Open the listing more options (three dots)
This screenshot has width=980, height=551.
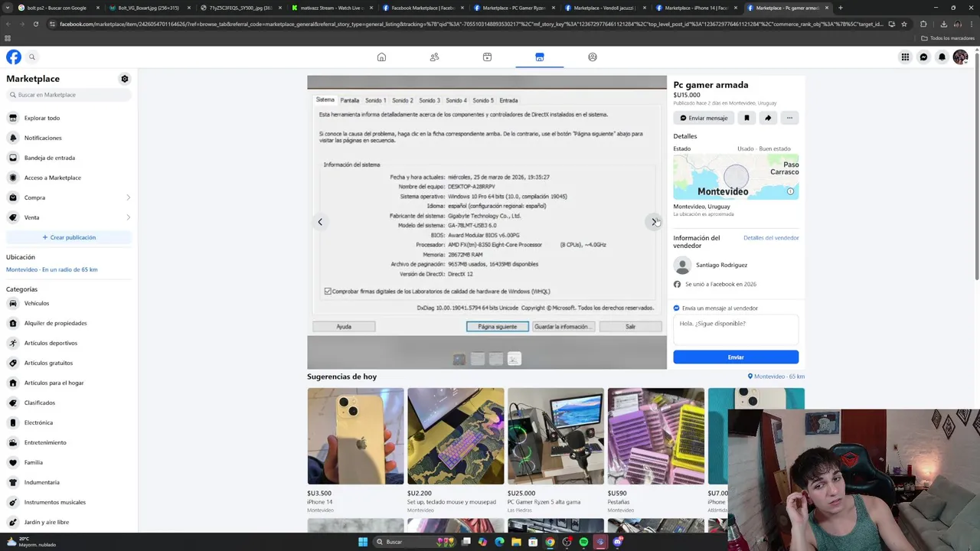[789, 118]
